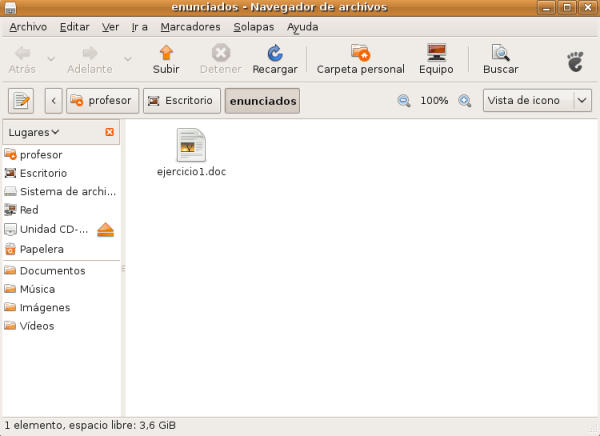Navigate to Escritorio path button
This screenshot has height=436, width=600.
click(181, 101)
